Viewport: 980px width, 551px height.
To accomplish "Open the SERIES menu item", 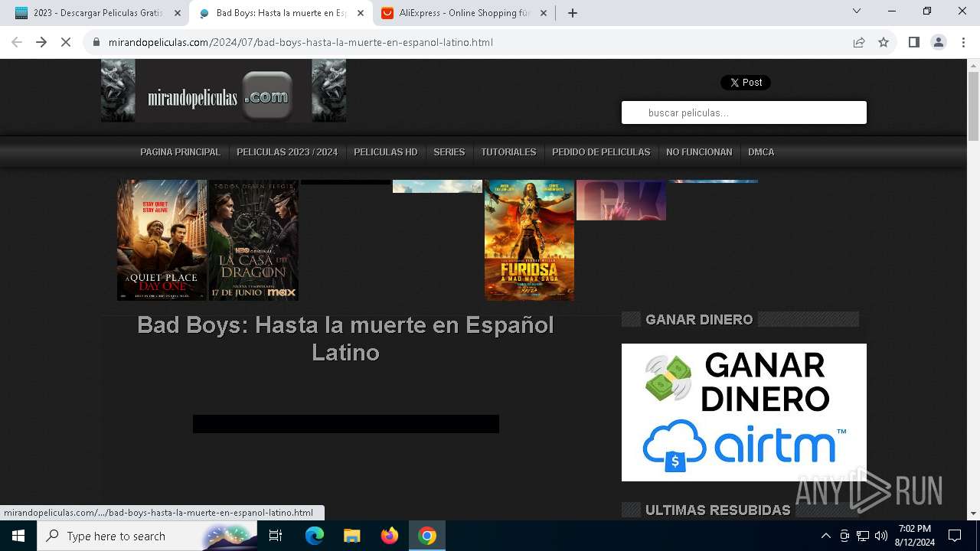I will coord(449,152).
